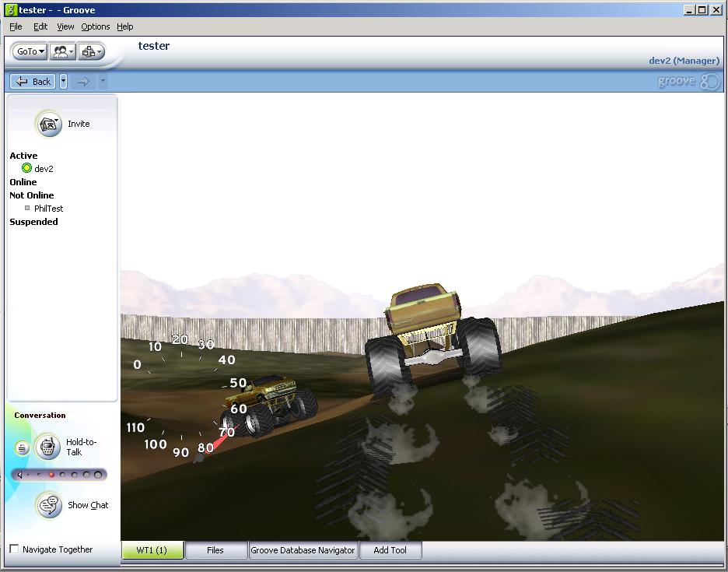The image size is (728, 572).
Task: Click the green status icon beside dev2
Action: (x=26, y=168)
